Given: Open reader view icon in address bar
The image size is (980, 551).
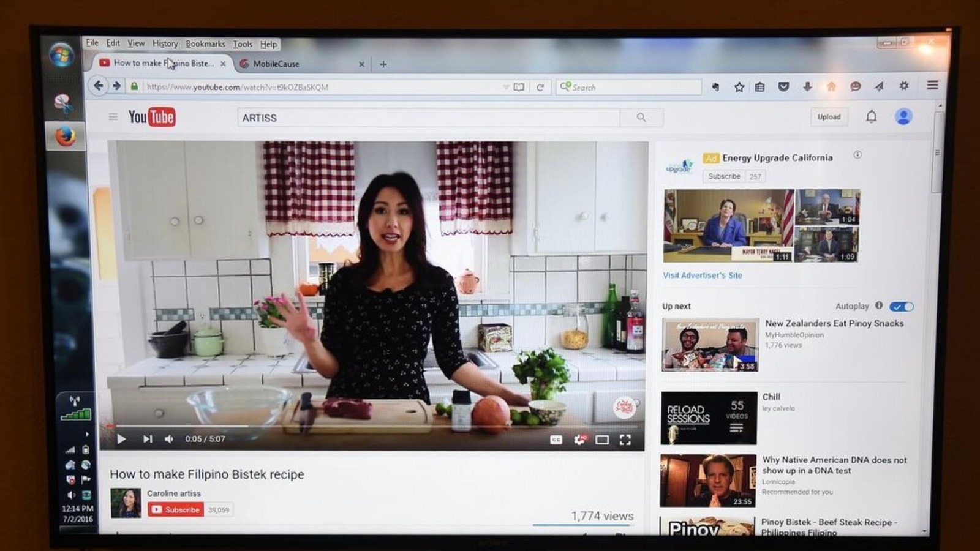Looking at the screenshot, I should click(x=519, y=88).
